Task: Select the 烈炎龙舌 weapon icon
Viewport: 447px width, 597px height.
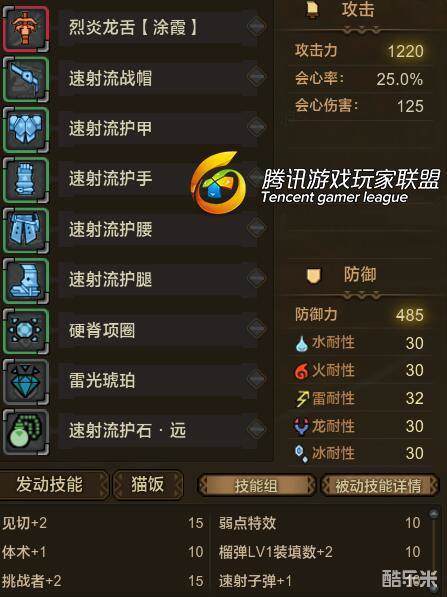Action: pyautogui.click(x=26, y=27)
